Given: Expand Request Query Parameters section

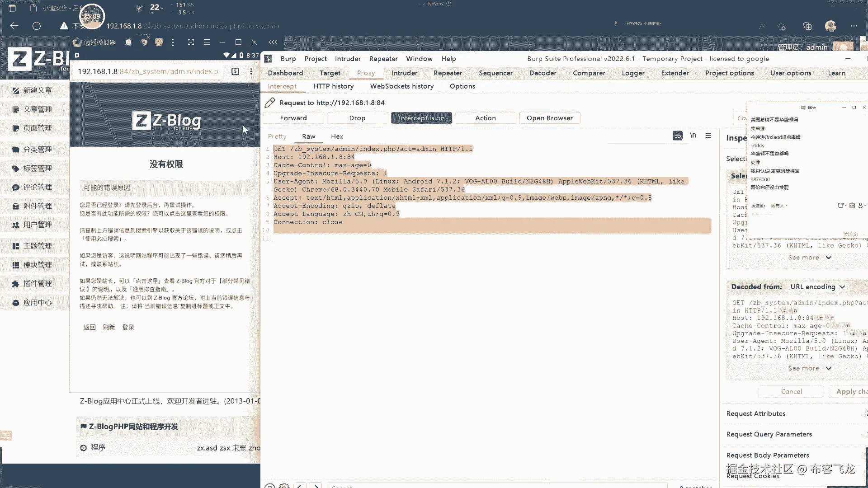Looking at the screenshot, I should (769, 434).
